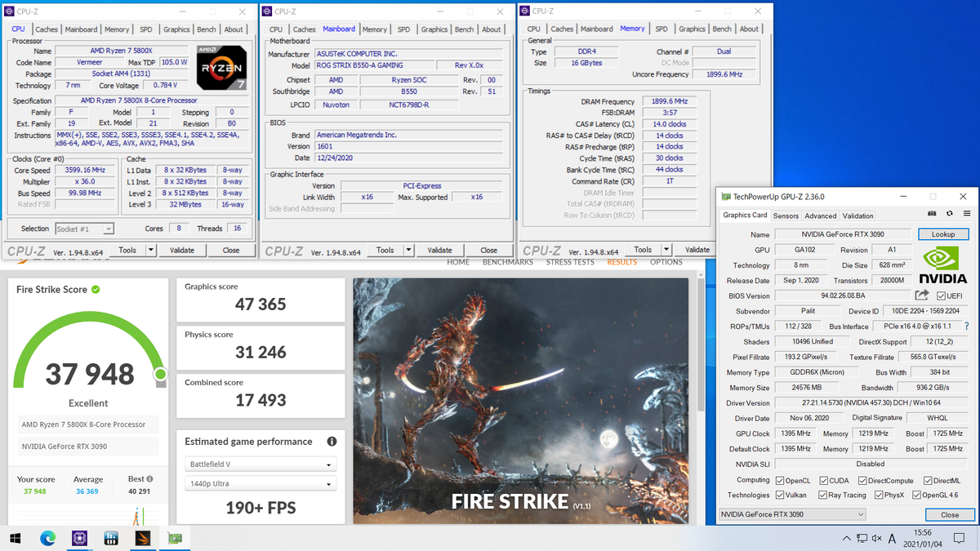This screenshot has height=551, width=980.
Task: Click the muted volume icon in the tray
Action: (x=878, y=538)
